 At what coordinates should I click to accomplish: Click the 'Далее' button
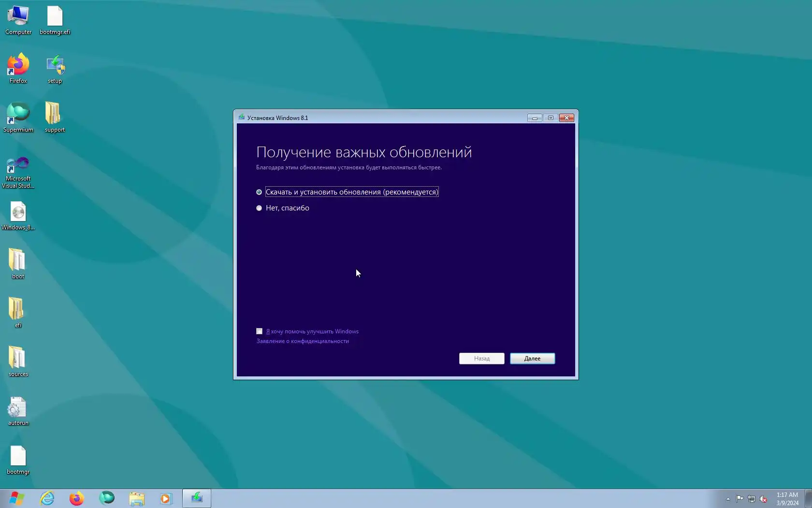click(x=533, y=359)
